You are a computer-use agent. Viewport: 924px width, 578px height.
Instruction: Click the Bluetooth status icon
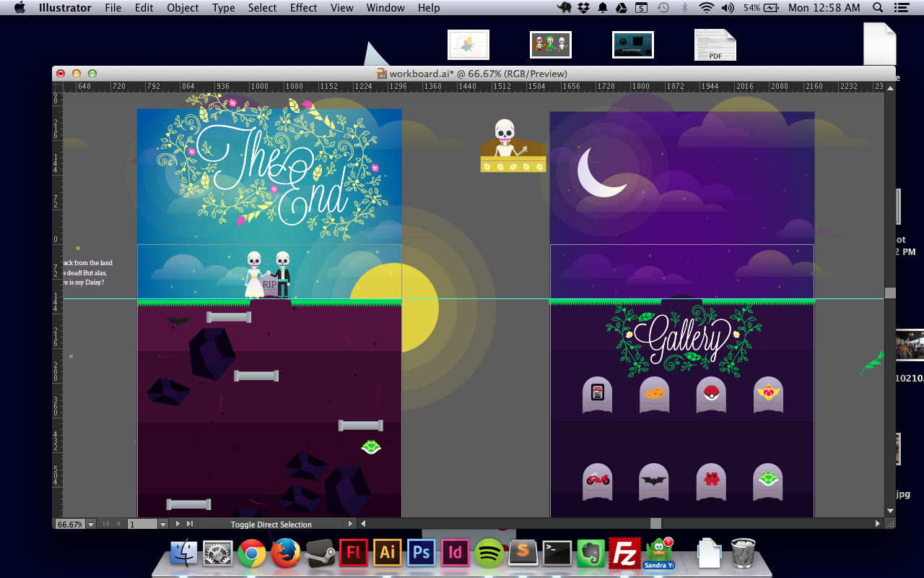(x=684, y=8)
